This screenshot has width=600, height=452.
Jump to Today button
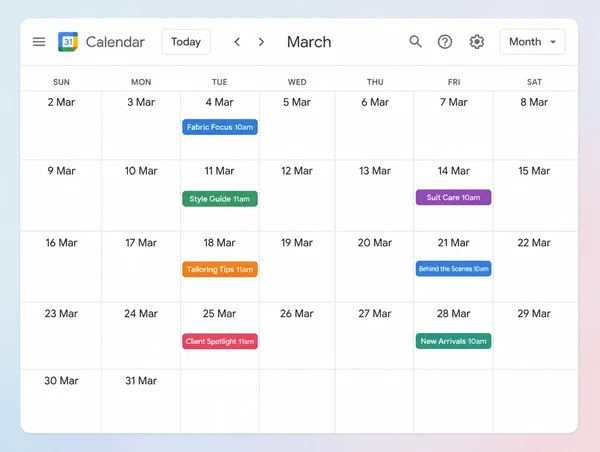point(186,42)
